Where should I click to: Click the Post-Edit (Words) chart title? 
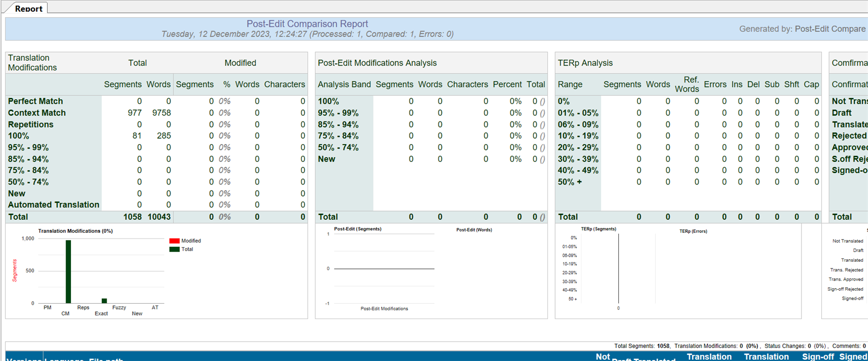tap(474, 230)
